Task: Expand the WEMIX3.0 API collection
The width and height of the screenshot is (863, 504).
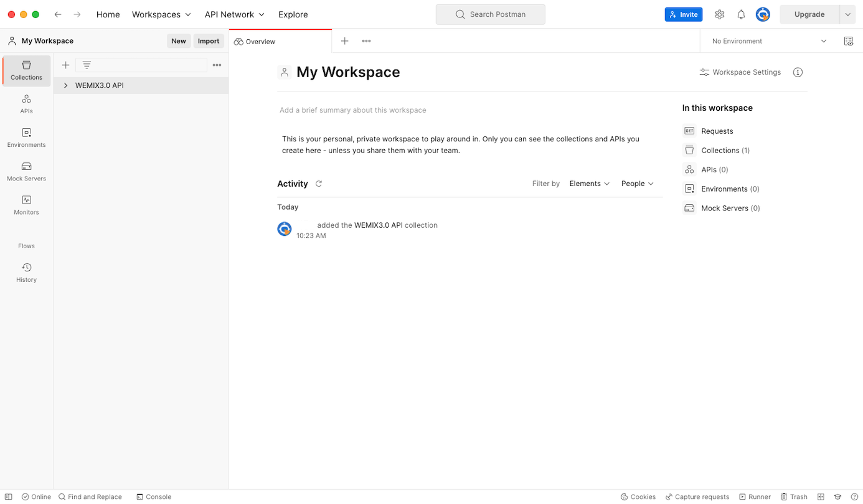Action: (65, 85)
